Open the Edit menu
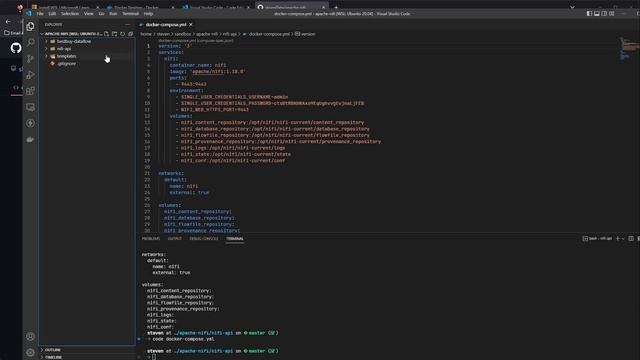Image resolution: width=640 pixels, height=360 pixels. click(x=52, y=13)
